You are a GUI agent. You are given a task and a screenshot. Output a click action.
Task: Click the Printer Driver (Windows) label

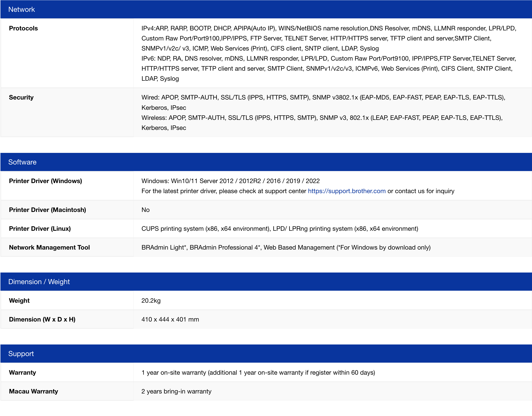point(45,181)
